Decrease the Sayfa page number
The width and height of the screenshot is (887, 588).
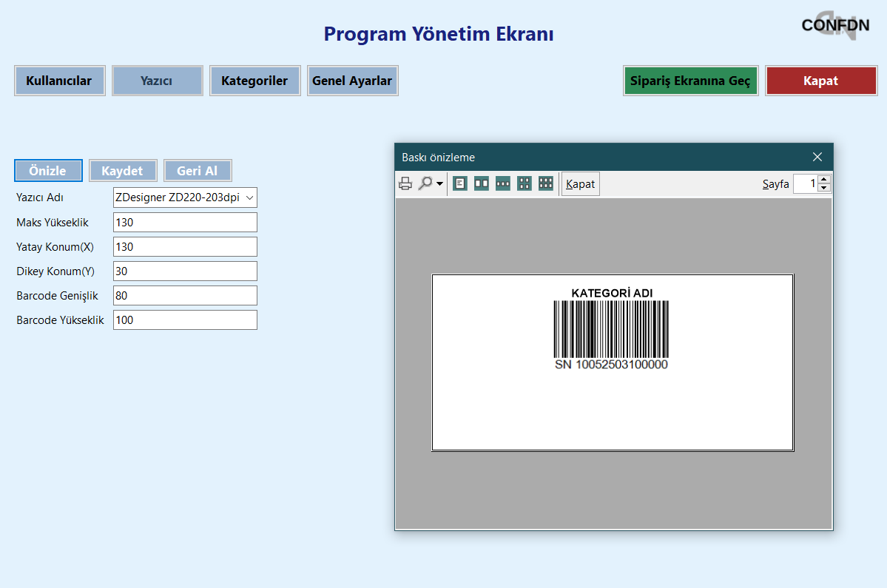(x=824, y=188)
